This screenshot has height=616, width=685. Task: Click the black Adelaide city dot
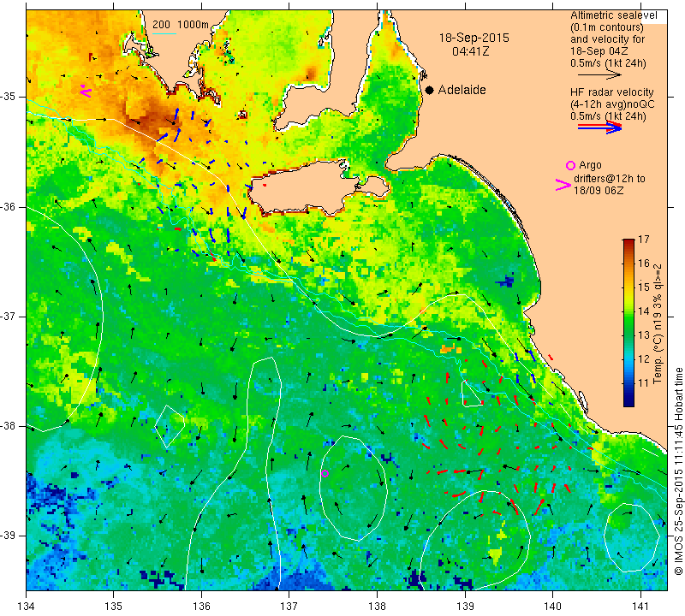430,90
